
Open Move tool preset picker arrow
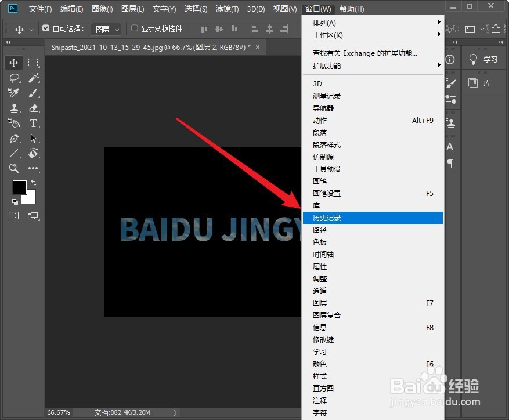31,30
